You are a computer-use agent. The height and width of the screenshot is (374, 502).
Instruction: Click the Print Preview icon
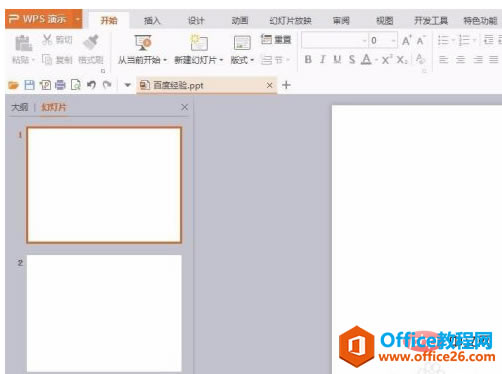tap(76, 85)
